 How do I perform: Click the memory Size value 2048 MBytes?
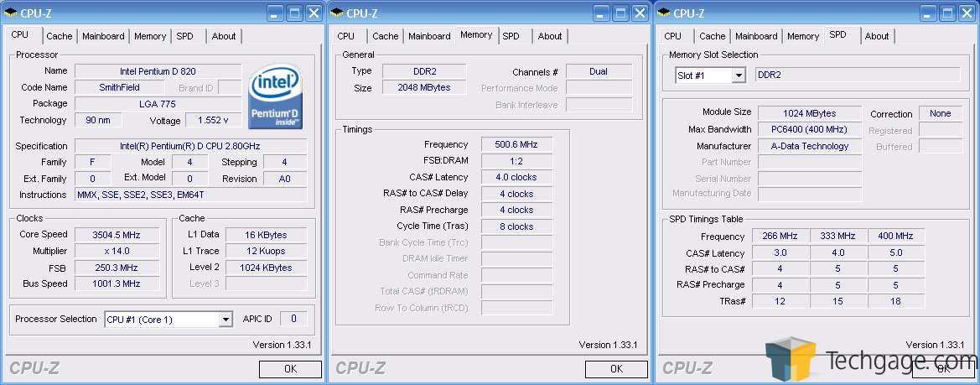pos(424,87)
